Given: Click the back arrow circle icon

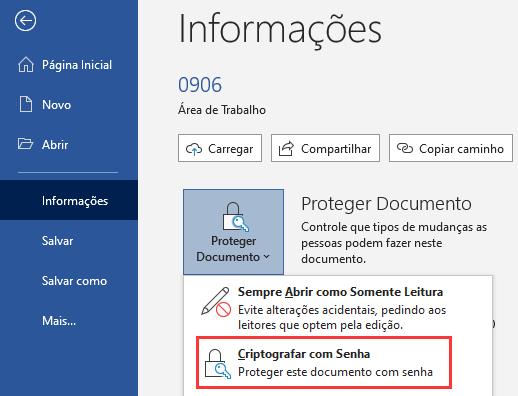Looking at the screenshot, I should [25, 21].
